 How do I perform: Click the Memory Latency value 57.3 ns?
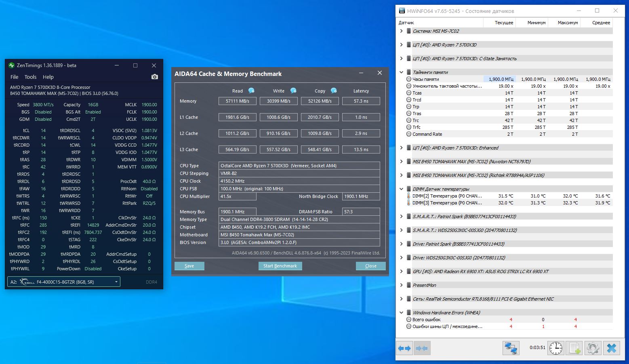pyautogui.click(x=361, y=101)
